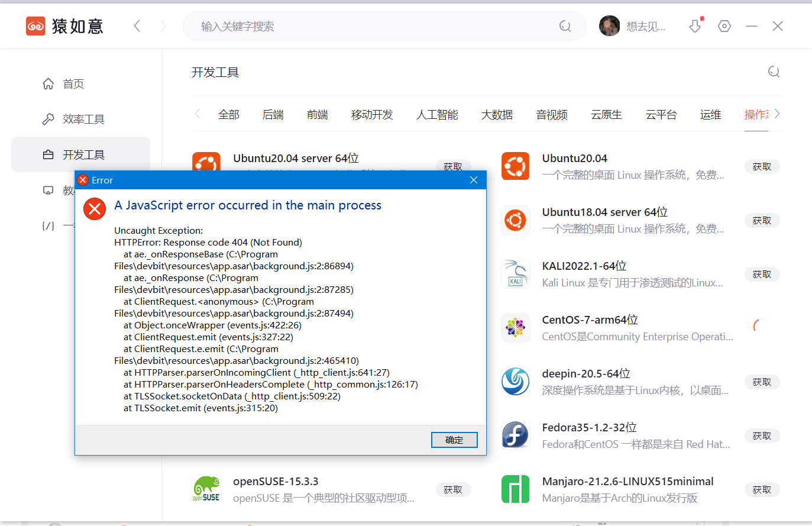Go forward with the right arrow

164,26
